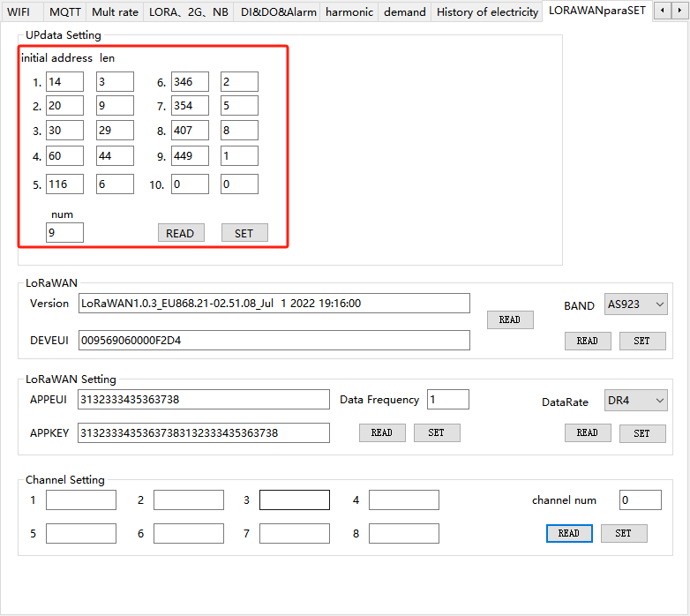Image resolution: width=690 pixels, height=616 pixels.
Task: Select the channel num input field
Action: [640, 500]
